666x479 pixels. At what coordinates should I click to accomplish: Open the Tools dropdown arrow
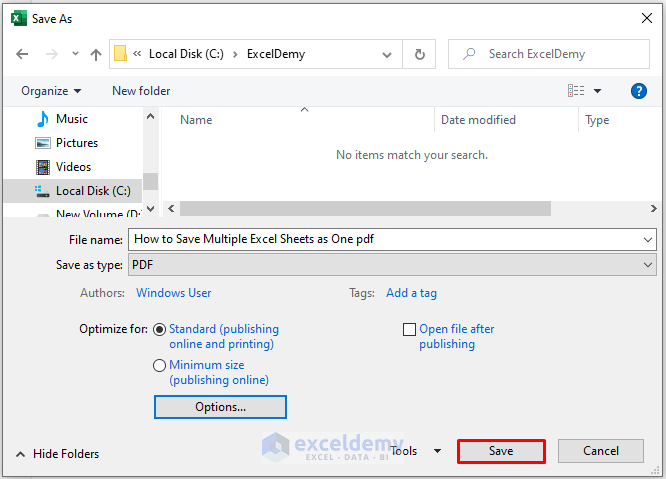tap(437, 451)
